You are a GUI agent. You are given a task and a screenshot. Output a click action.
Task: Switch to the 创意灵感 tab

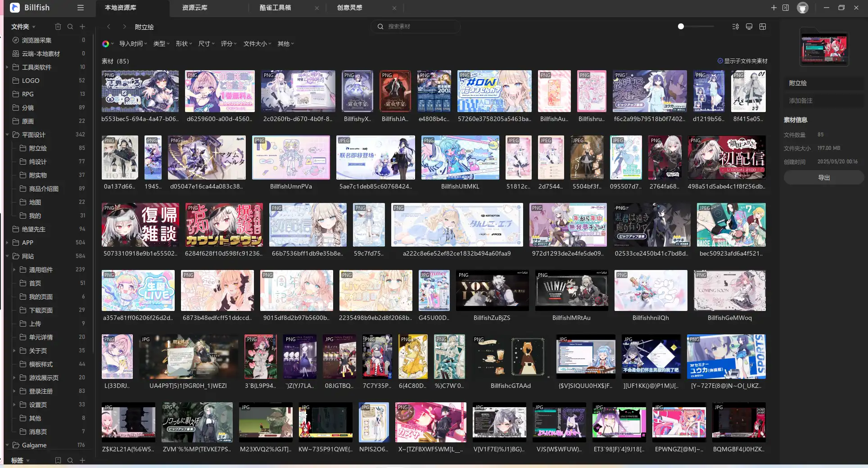tap(349, 8)
